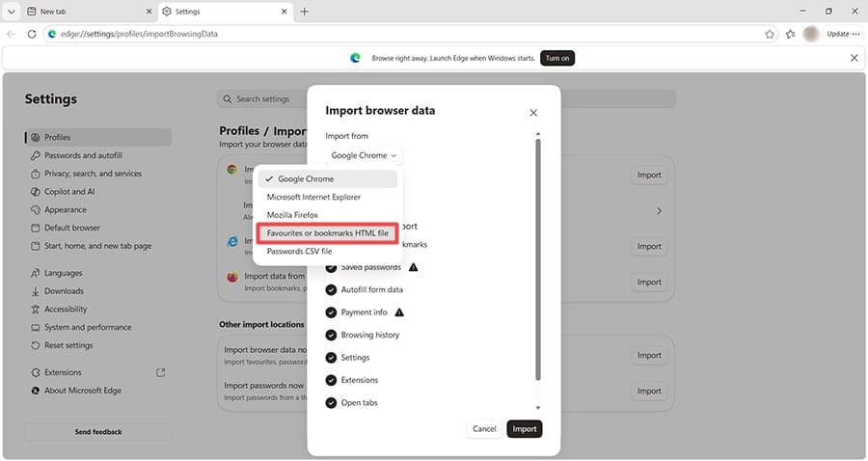Screen dimensions: 868x461
Task: Click the dialog's vertical scrollbar
Action: 538,260
